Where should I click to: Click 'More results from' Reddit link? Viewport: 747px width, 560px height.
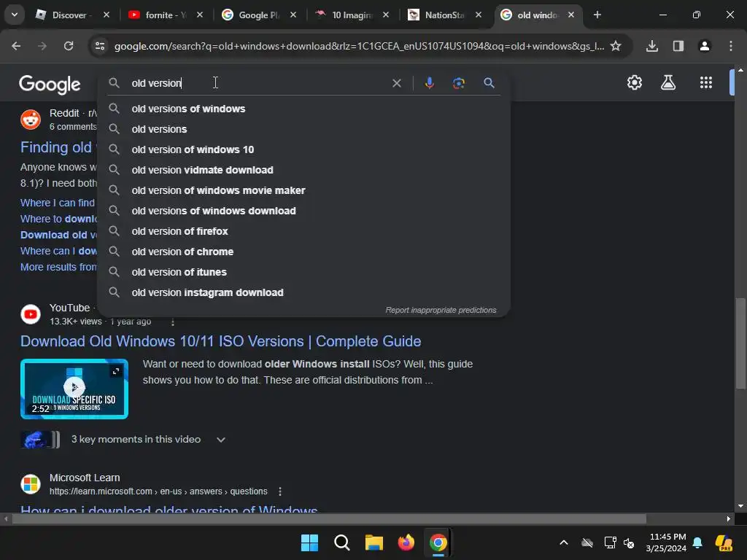58,267
